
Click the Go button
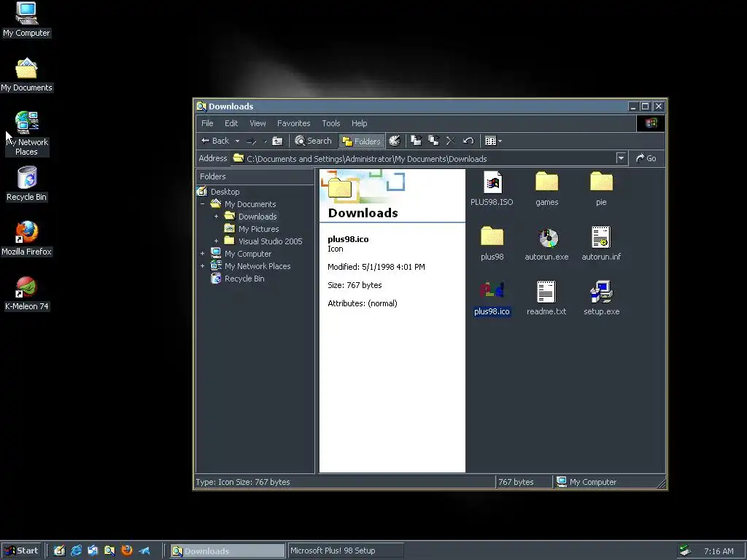coord(646,158)
